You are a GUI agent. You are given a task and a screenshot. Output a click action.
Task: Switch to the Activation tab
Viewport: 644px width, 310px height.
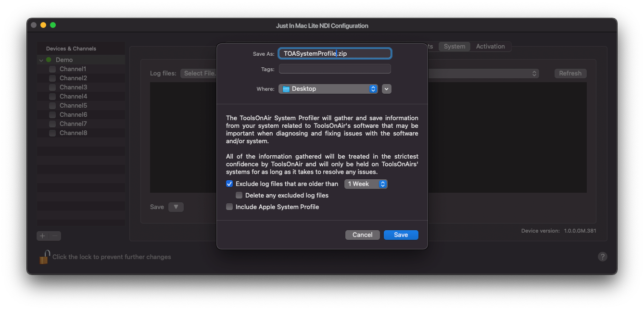click(491, 47)
